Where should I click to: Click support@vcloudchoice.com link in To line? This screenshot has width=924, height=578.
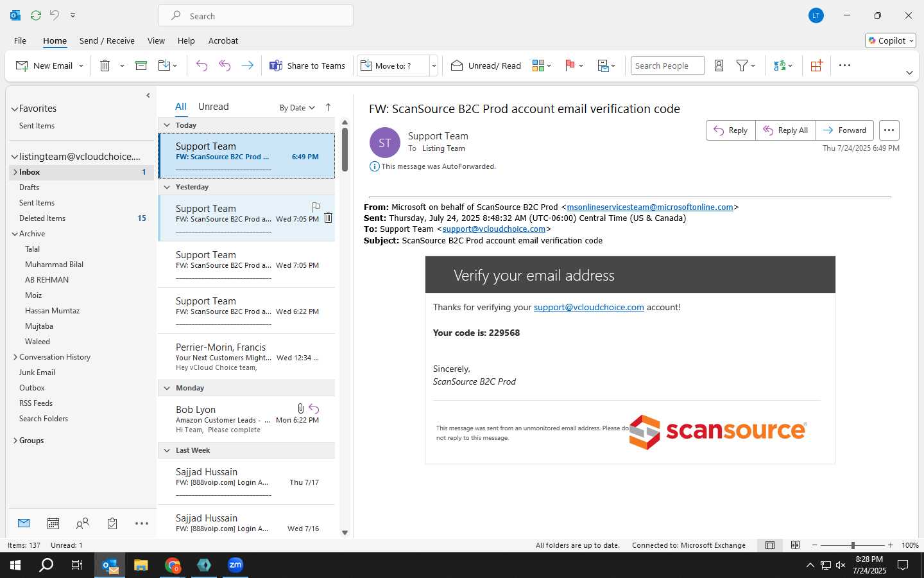pos(493,229)
